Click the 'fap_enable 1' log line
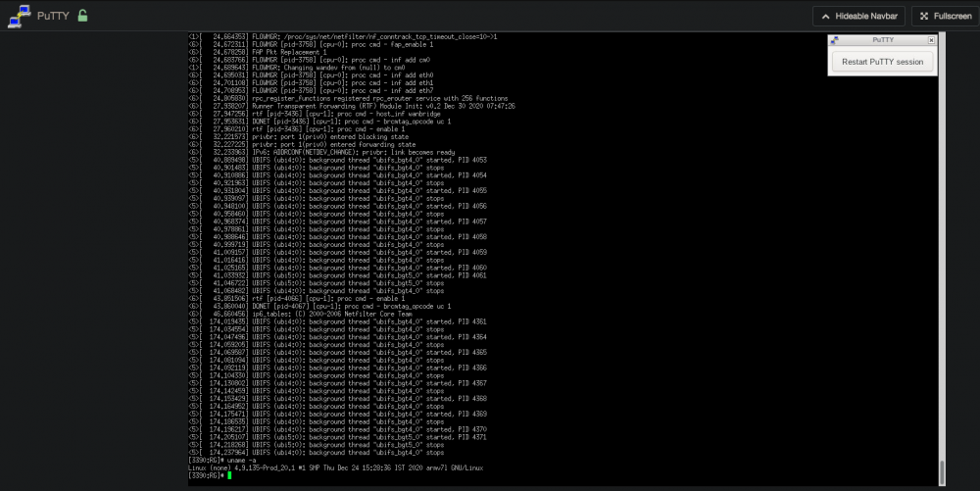Image resolution: width=980 pixels, height=491 pixels. click(311, 44)
